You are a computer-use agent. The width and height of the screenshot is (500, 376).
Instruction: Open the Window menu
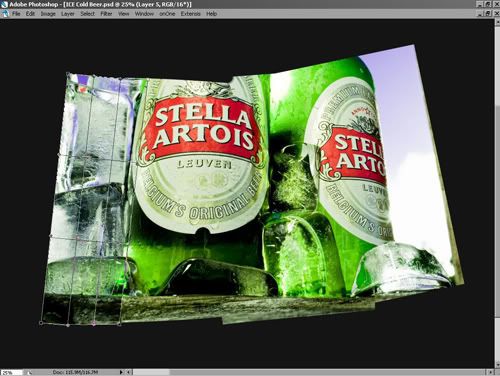point(144,14)
